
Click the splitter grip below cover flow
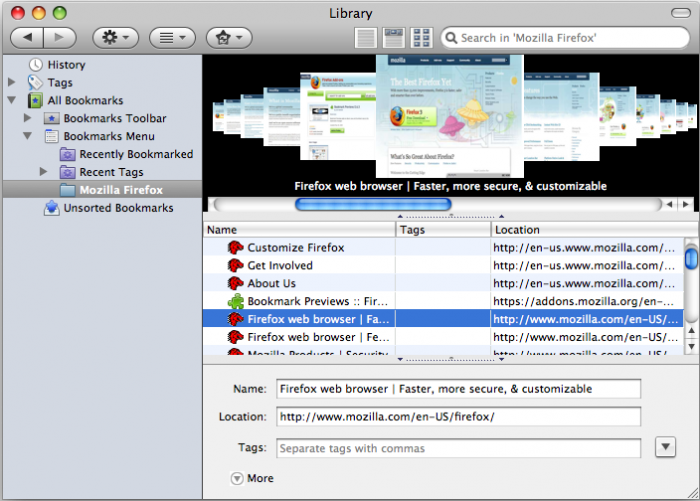(451, 216)
